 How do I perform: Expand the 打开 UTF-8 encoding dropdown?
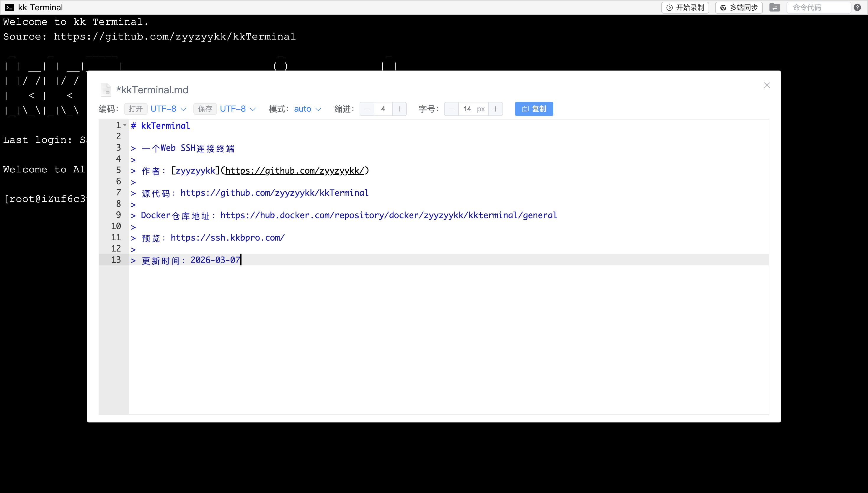tap(168, 109)
